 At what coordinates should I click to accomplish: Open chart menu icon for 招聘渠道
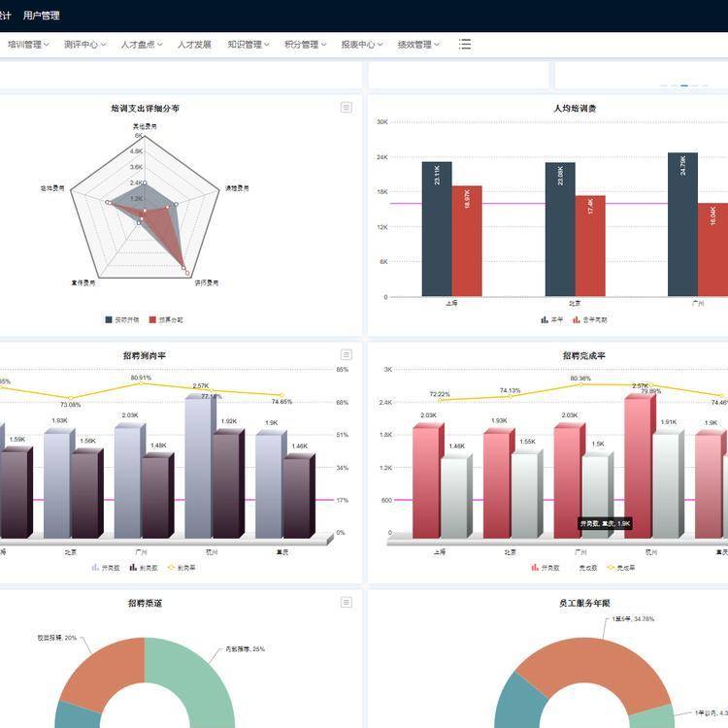347,603
